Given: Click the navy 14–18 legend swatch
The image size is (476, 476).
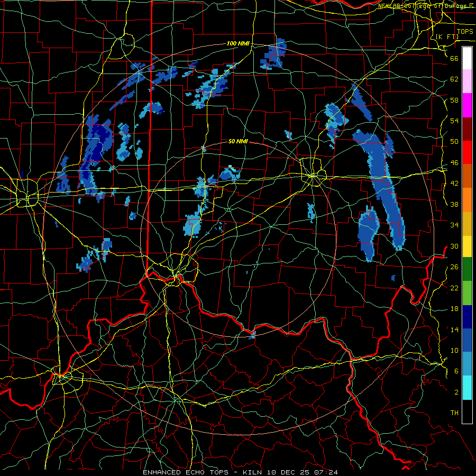Looking at the screenshot, I should [467, 317].
